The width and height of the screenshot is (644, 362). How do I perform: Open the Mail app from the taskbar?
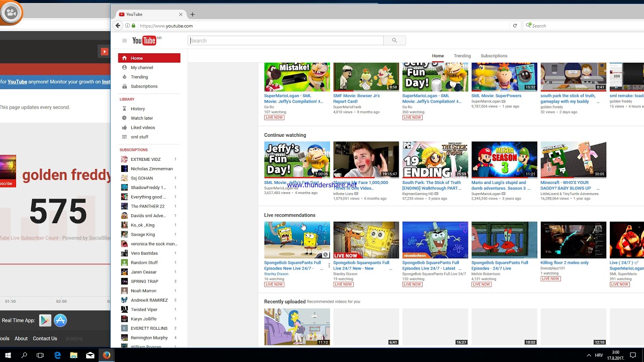tap(90, 355)
